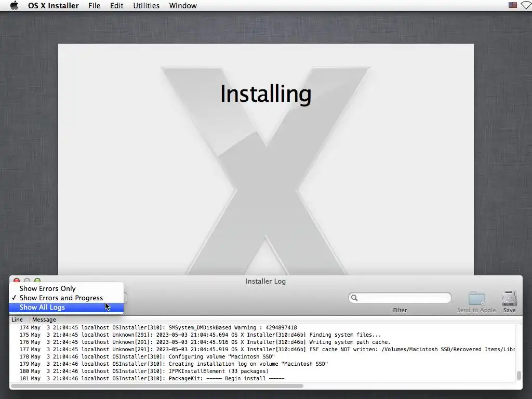This screenshot has height=399, width=532.
Task: Click the Installing heading text
Action: 265,94
